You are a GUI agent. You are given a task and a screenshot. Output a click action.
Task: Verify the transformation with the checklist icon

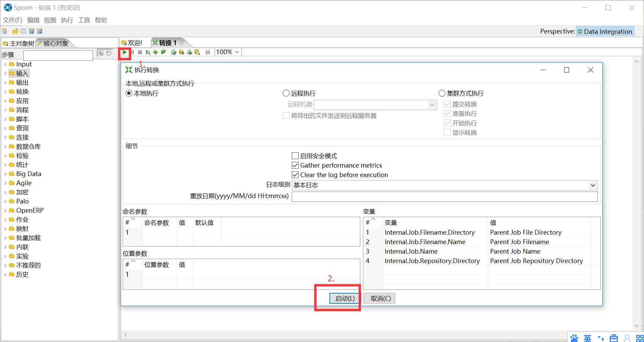(174, 52)
